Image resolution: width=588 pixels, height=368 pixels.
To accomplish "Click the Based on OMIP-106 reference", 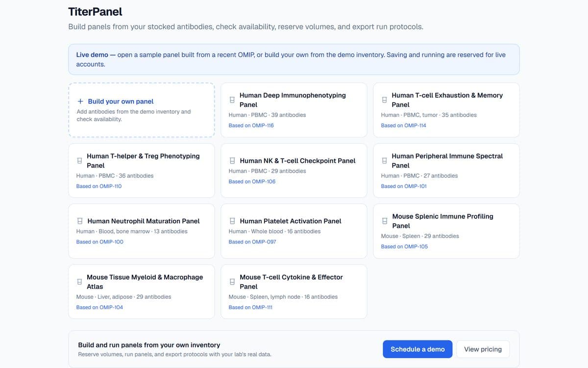I will [252, 182].
